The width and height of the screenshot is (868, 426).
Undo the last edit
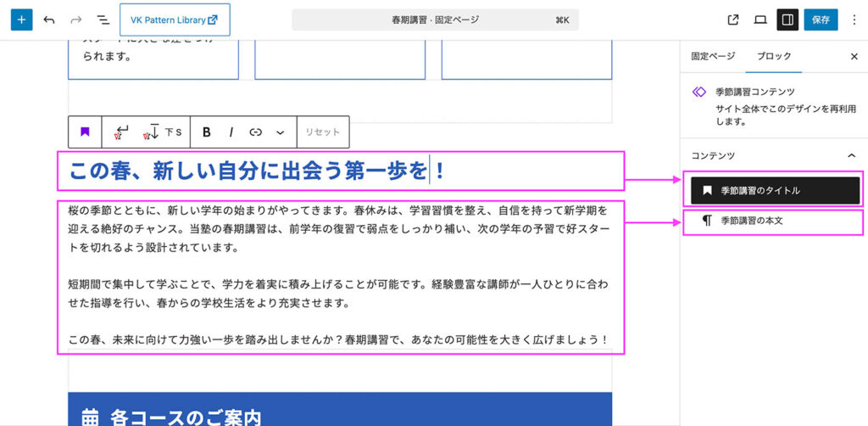49,20
